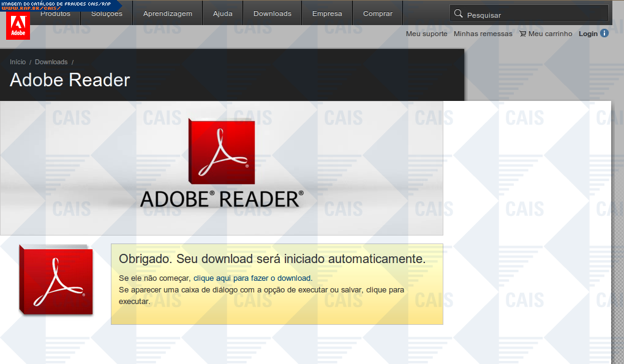Open the Produtos menu
624x364 pixels.
(x=55, y=13)
